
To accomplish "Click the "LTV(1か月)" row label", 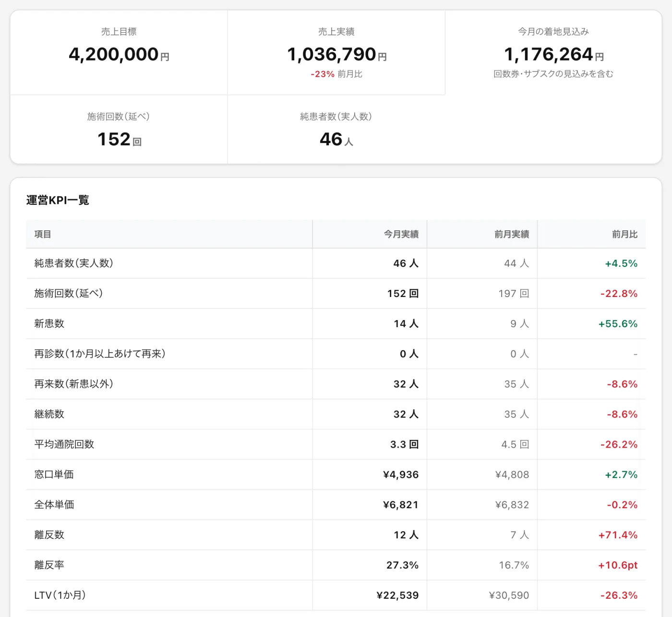I will (x=60, y=595).
